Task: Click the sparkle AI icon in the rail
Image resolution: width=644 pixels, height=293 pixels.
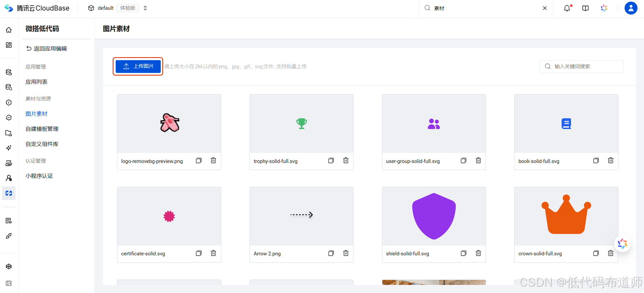Action: pyautogui.click(x=9, y=148)
